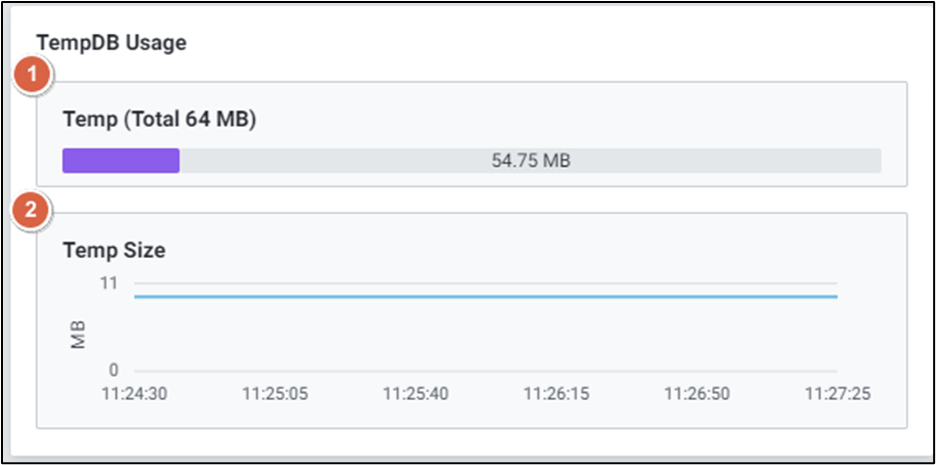
Task: Click the y-axis value 0
Action: click(113, 371)
